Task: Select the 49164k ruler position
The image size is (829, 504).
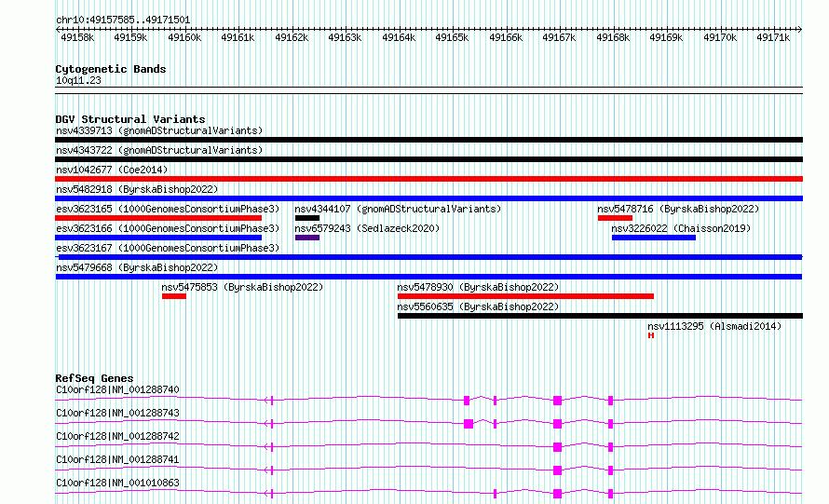Action: (x=399, y=37)
